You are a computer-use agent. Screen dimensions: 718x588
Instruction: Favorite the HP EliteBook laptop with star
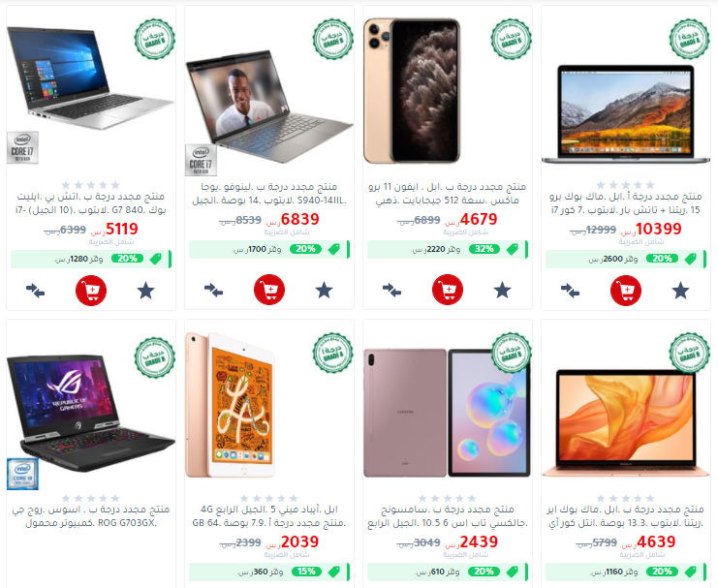pyautogui.click(x=146, y=291)
